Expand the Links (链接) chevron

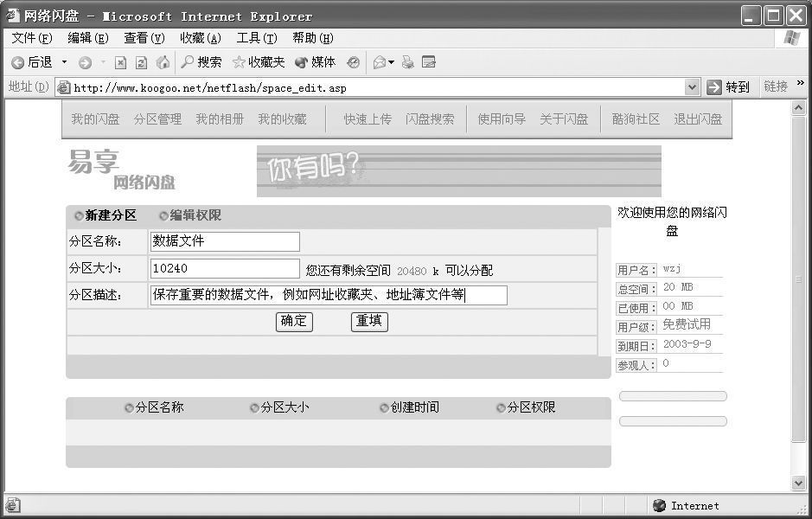click(x=800, y=84)
